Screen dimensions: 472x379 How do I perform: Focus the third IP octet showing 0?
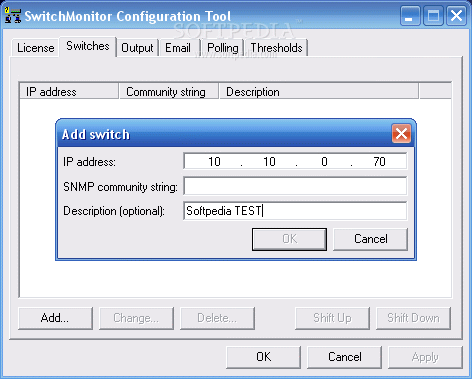tap(324, 162)
